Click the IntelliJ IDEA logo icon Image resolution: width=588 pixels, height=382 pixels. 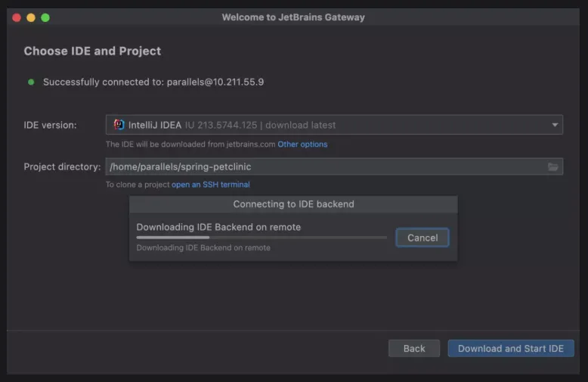(119, 125)
